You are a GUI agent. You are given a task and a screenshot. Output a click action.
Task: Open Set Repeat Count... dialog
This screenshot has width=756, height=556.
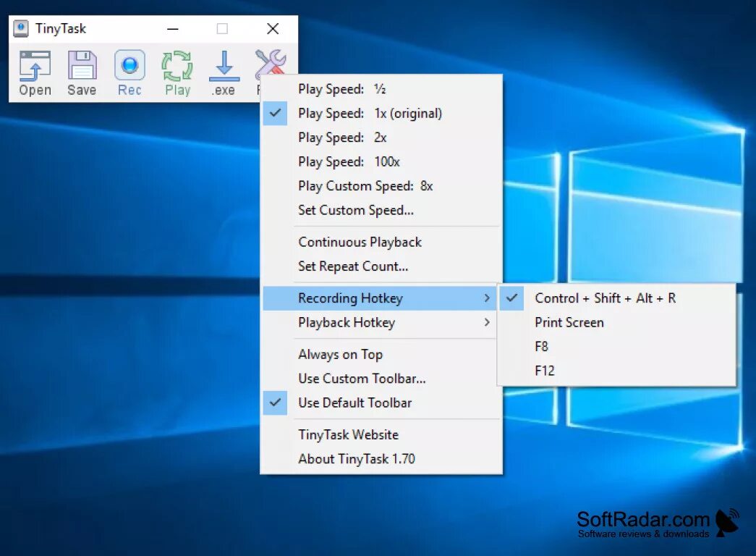(x=381, y=266)
